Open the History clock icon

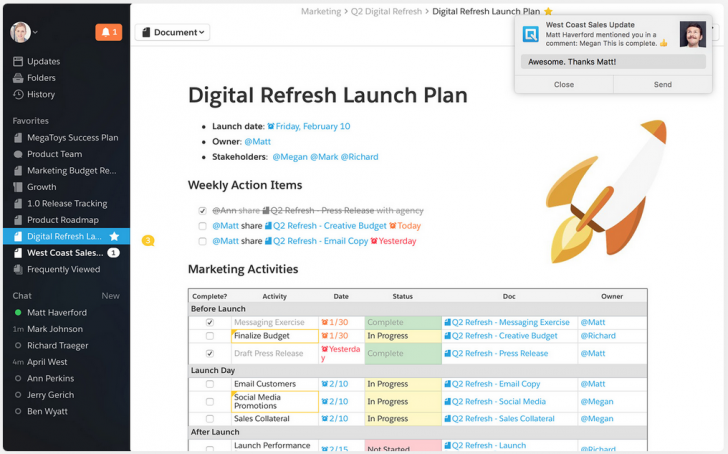[18, 94]
